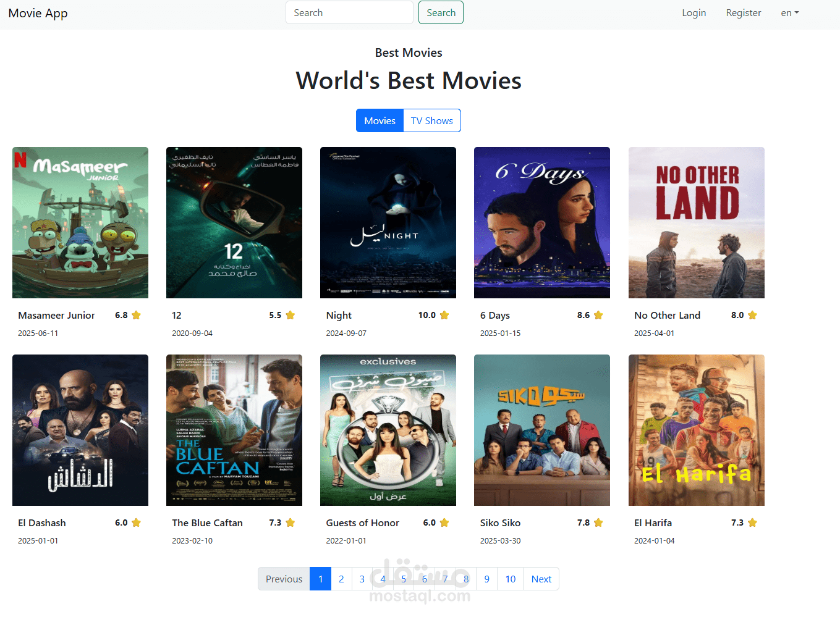Click the 2024-01-04 release date
840x617 pixels.
654,540
